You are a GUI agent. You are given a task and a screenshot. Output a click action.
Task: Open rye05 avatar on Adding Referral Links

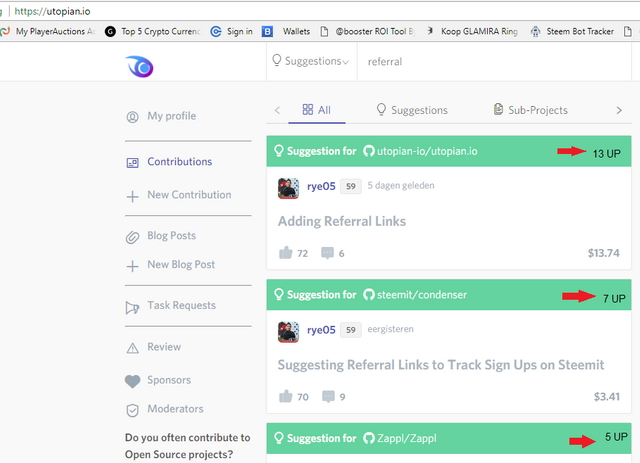(x=288, y=188)
